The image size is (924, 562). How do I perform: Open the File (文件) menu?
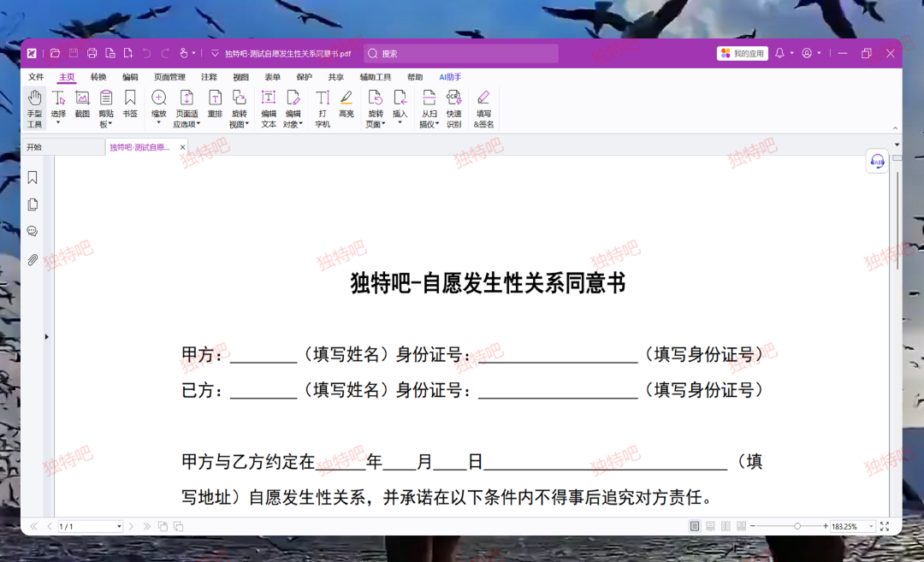(36, 77)
